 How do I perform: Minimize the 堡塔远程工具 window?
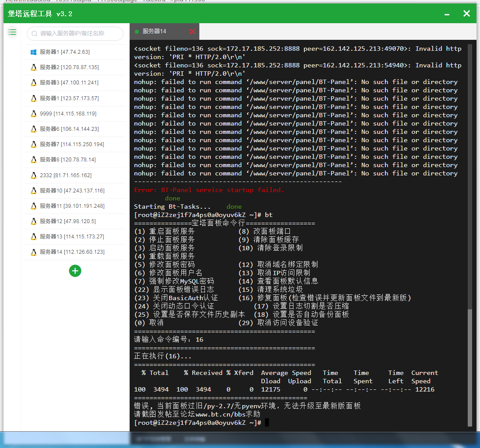(447, 14)
